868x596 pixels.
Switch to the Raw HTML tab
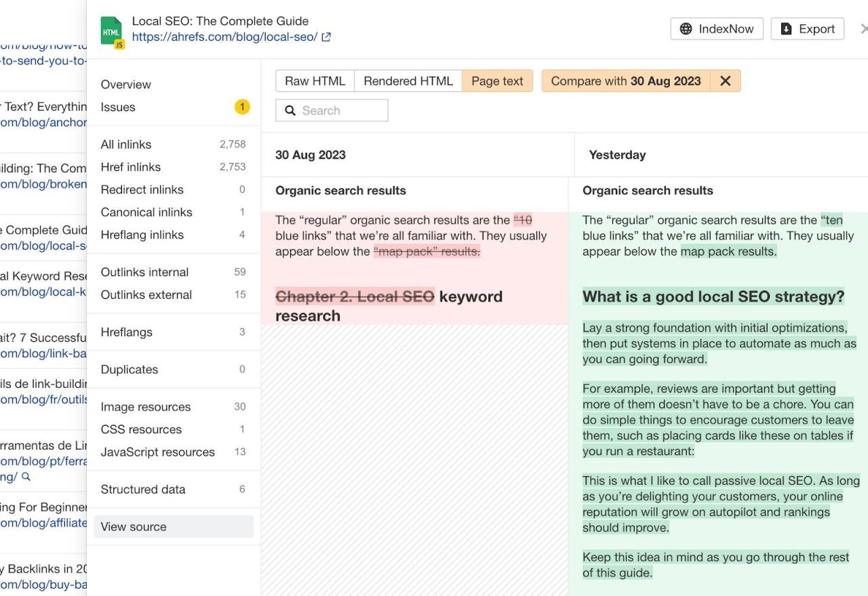tap(315, 80)
